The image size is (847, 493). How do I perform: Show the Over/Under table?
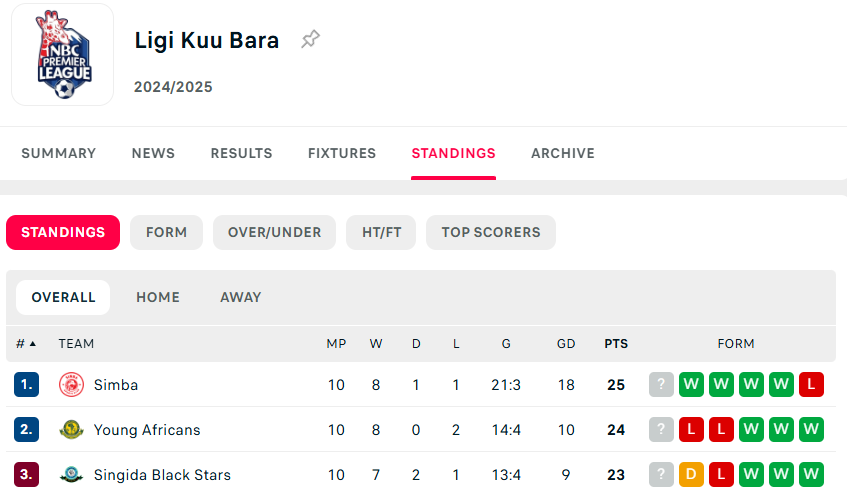pyautogui.click(x=274, y=232)
